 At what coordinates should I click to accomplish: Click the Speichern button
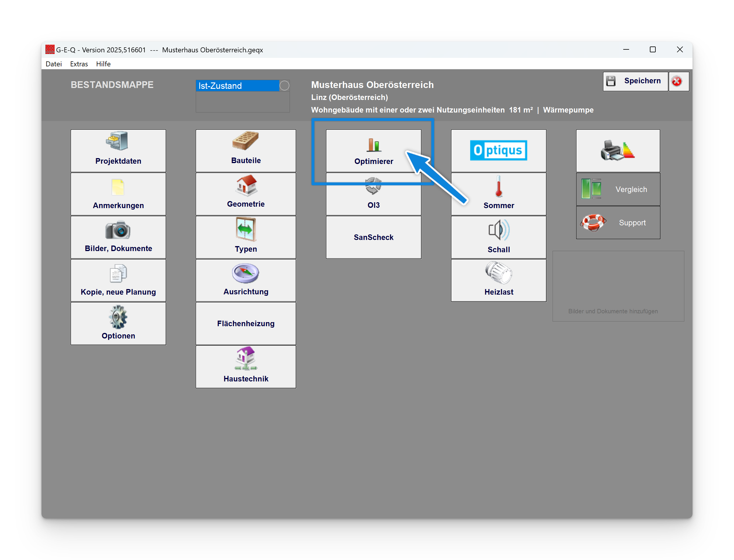[x=635, y=81]
